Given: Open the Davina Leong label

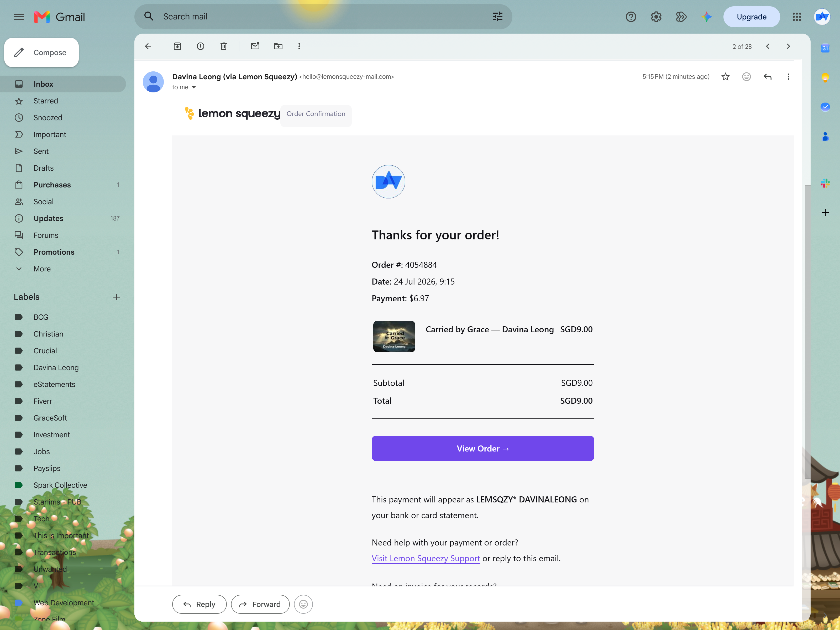Looking at the screenshot, I should coord(63,367).
